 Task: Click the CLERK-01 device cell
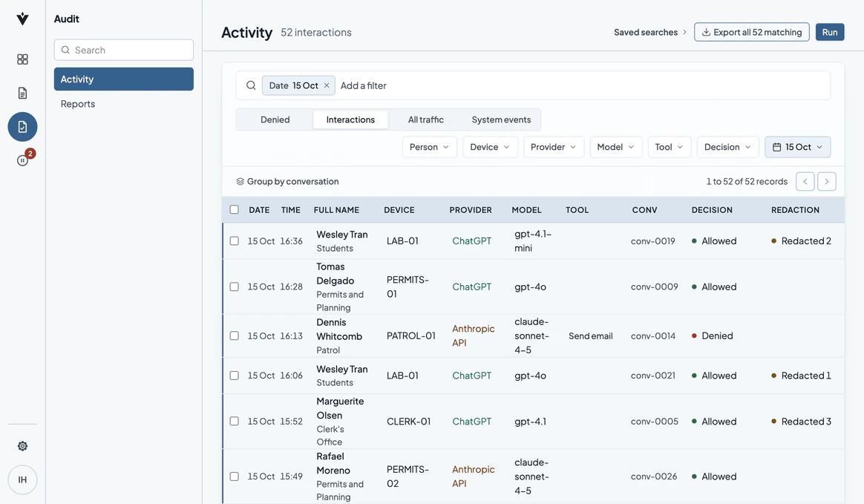point(408,422)
